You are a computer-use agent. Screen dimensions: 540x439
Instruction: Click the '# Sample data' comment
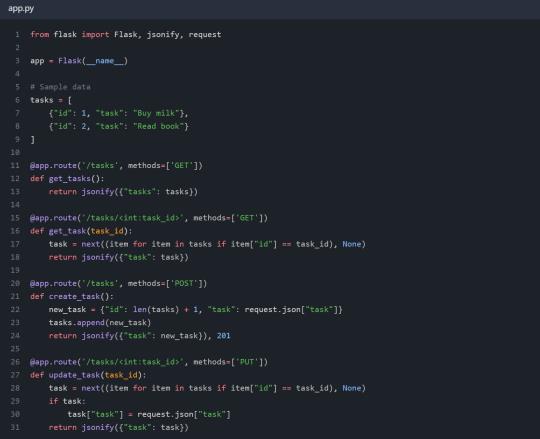click(x=61, y=87)
